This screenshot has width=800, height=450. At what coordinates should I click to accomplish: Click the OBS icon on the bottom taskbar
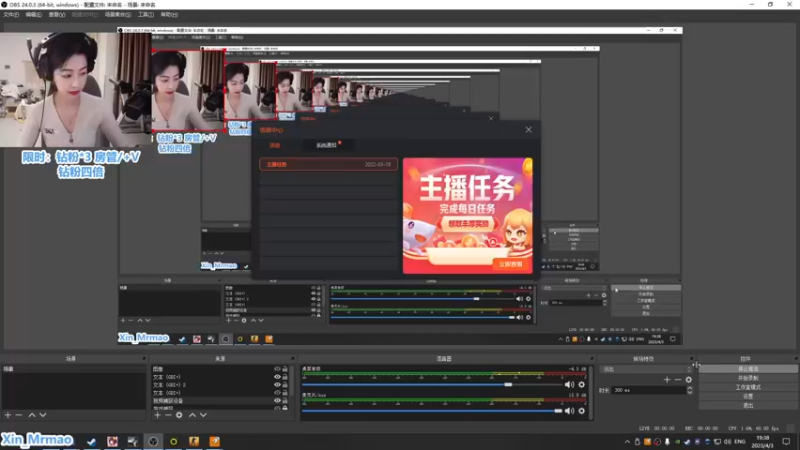(153, 441)
